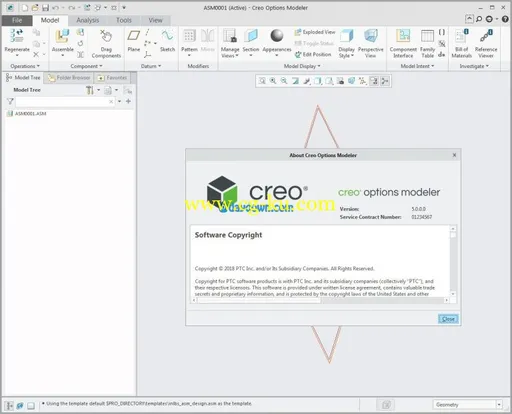Toggle Exploded View
This screenshot has width=512, height=414.
click(x=315, y=32)
